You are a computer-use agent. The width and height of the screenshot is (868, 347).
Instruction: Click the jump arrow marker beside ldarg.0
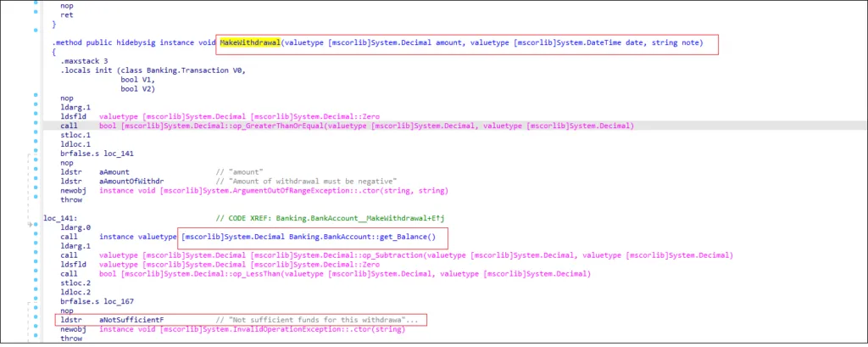pos(30,225)
